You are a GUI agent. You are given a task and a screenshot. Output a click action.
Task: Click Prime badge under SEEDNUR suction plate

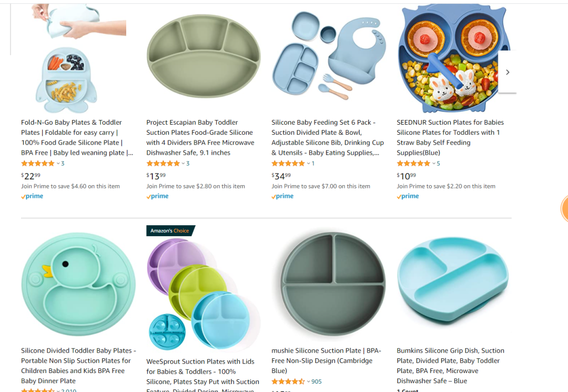(408, 196)
